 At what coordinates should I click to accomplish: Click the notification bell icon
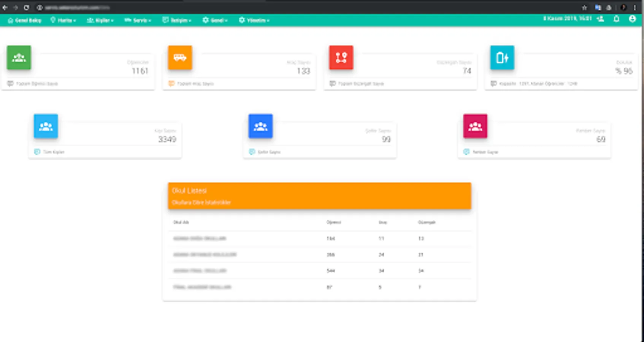(x=616, y=19)
